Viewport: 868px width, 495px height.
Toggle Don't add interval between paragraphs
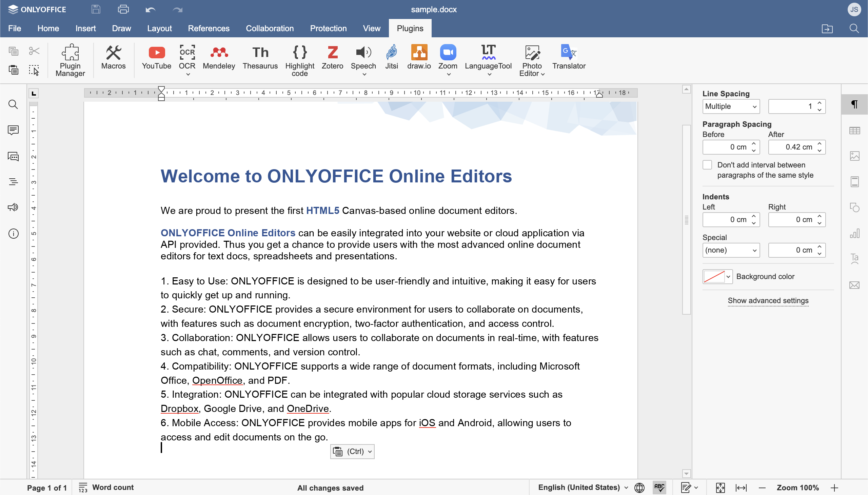[707, 165]
